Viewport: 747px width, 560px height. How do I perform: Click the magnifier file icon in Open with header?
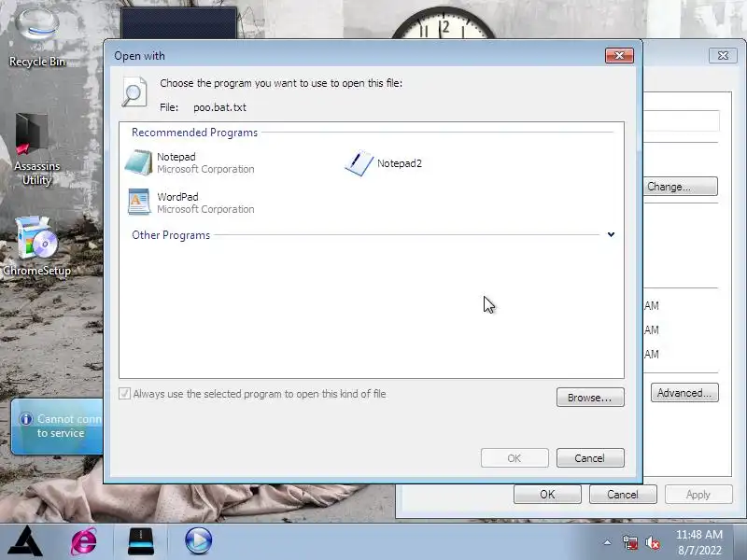pos(134,91)
